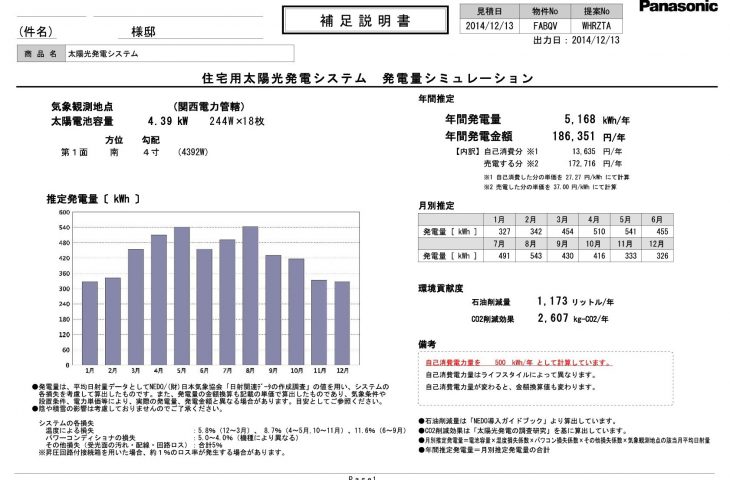Click the 推定発電量 [kWh] chart title
Viewport: 730px width, 480px height.
[93, 199]
